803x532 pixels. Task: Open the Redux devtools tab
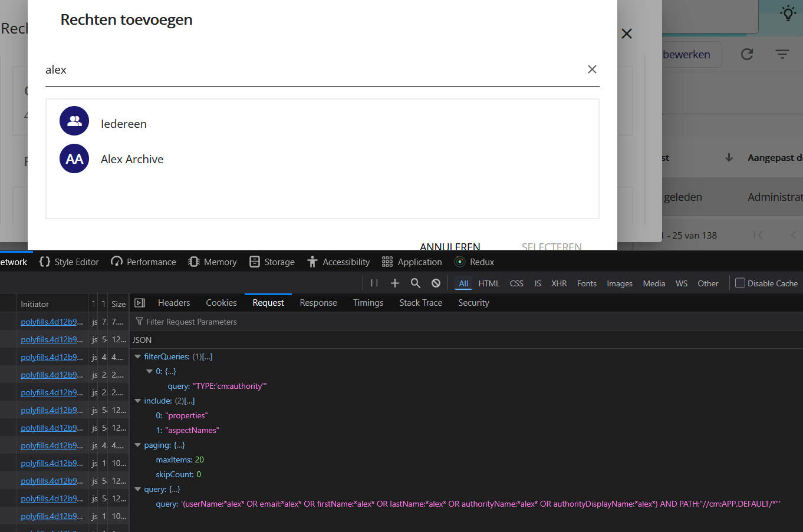475,262
